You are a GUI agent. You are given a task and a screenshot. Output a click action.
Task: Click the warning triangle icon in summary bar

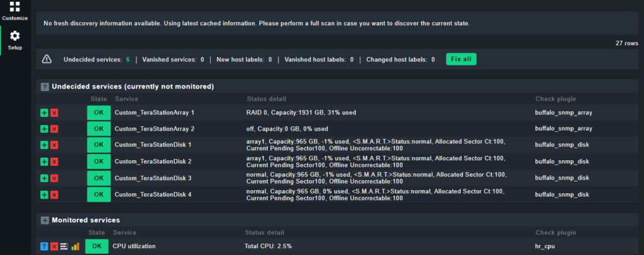point(47,60)
